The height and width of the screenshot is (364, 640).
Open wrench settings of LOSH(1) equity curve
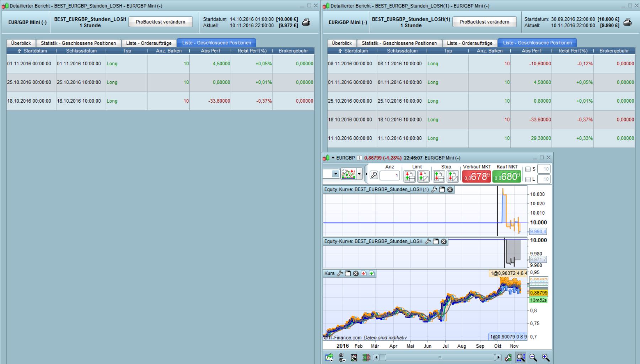click(434, 190)
